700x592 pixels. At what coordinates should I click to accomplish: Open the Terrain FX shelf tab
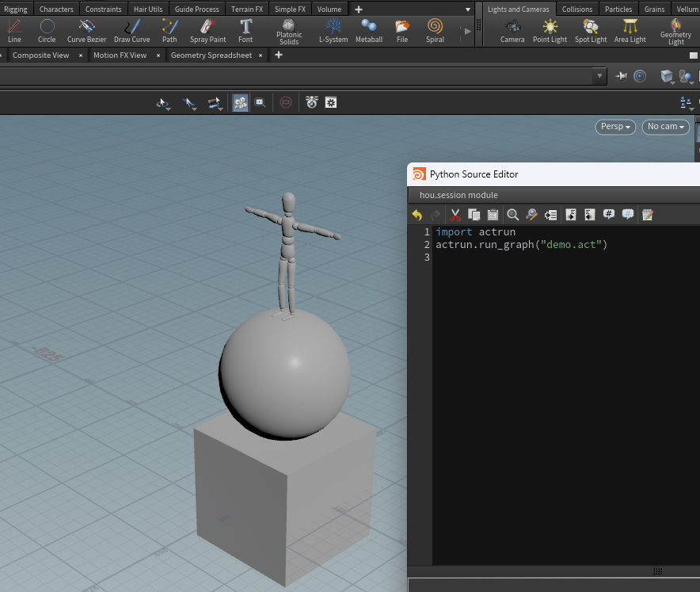246,9
